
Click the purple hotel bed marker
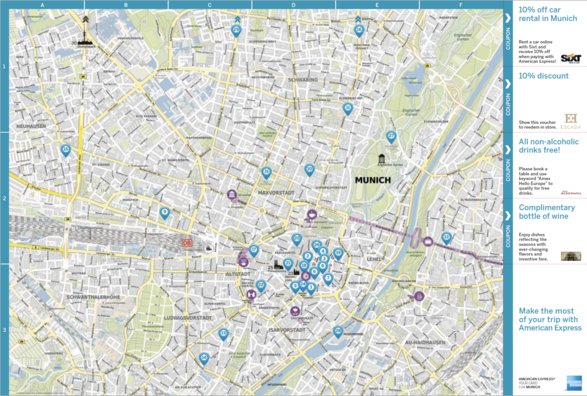tap(251, 295)
